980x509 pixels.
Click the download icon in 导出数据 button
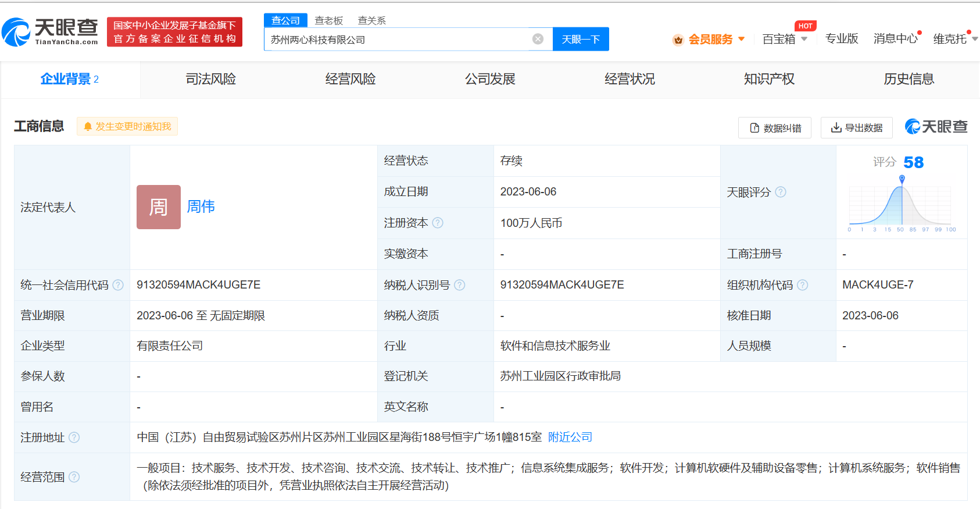(836, 128)
